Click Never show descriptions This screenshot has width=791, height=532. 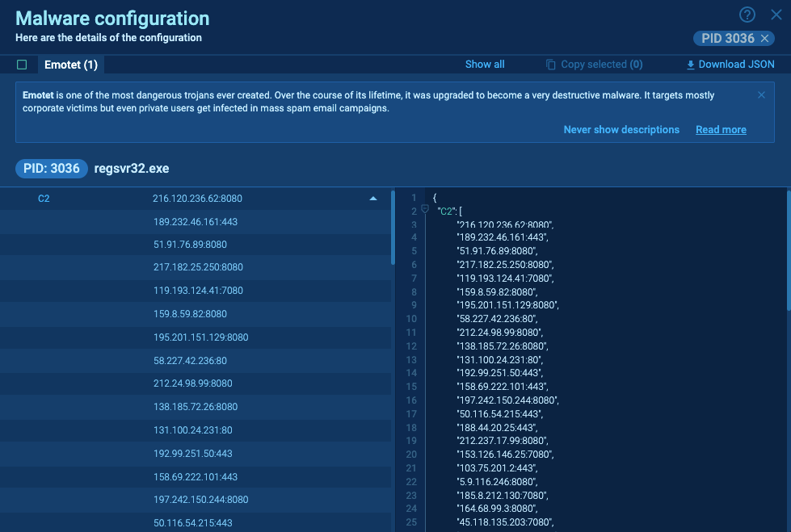point(621,130)
